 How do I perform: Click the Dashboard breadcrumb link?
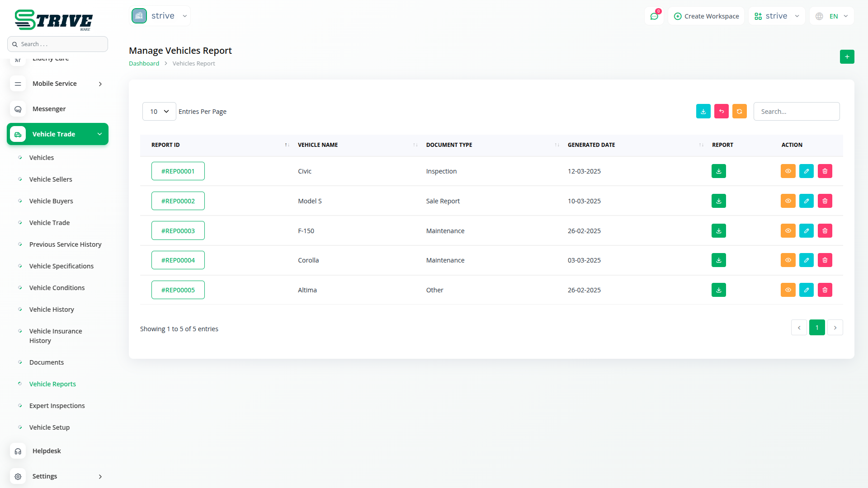[144, 64]
